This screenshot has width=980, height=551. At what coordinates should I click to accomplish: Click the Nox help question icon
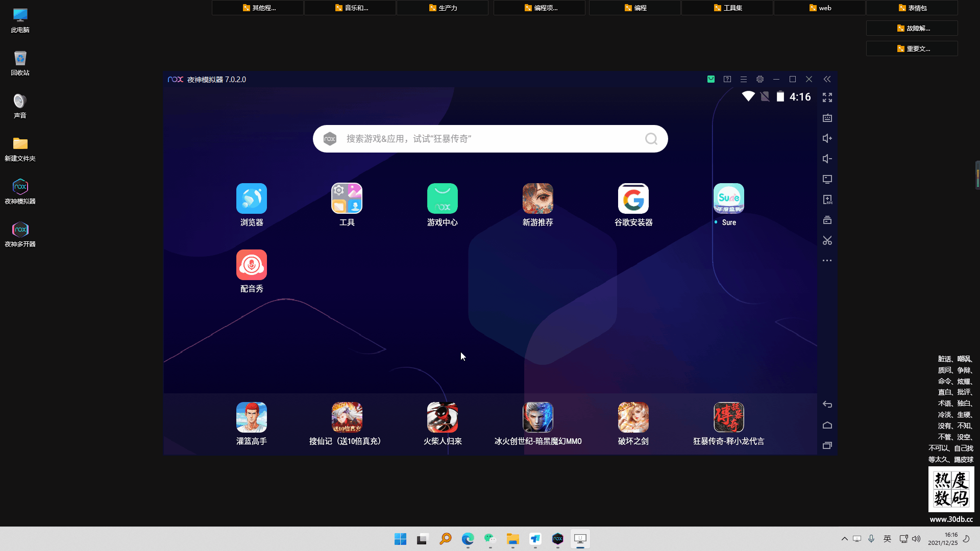point(727,79)
